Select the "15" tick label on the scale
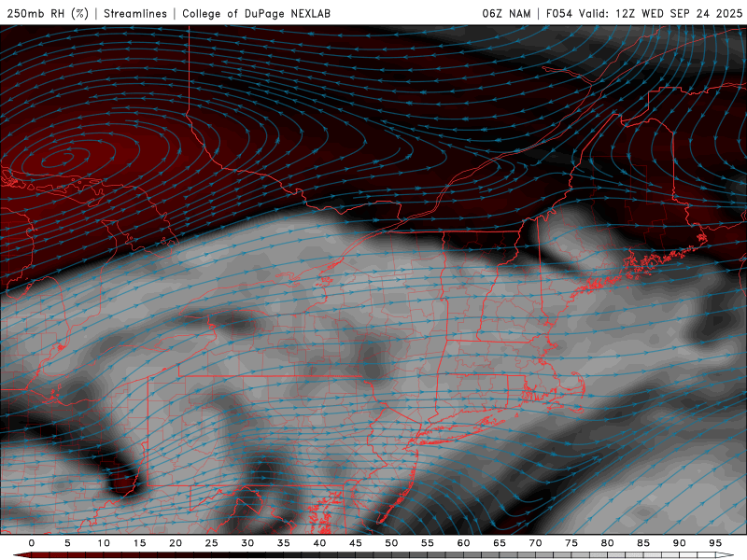The image size is (747, 560). pos(139,543)
